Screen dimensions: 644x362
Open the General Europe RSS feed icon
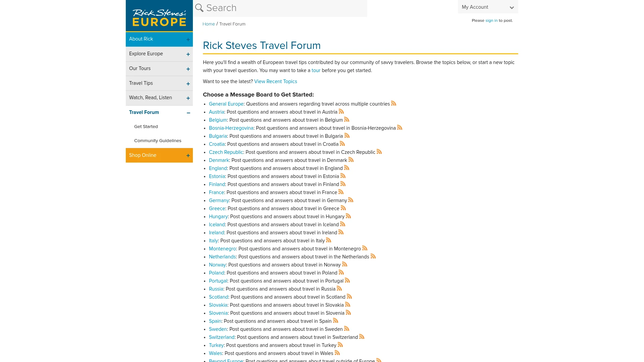[394, 103]
